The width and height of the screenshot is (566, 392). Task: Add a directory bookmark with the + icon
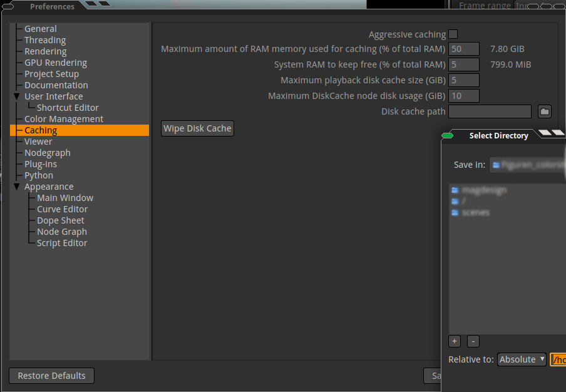(454, 341)
